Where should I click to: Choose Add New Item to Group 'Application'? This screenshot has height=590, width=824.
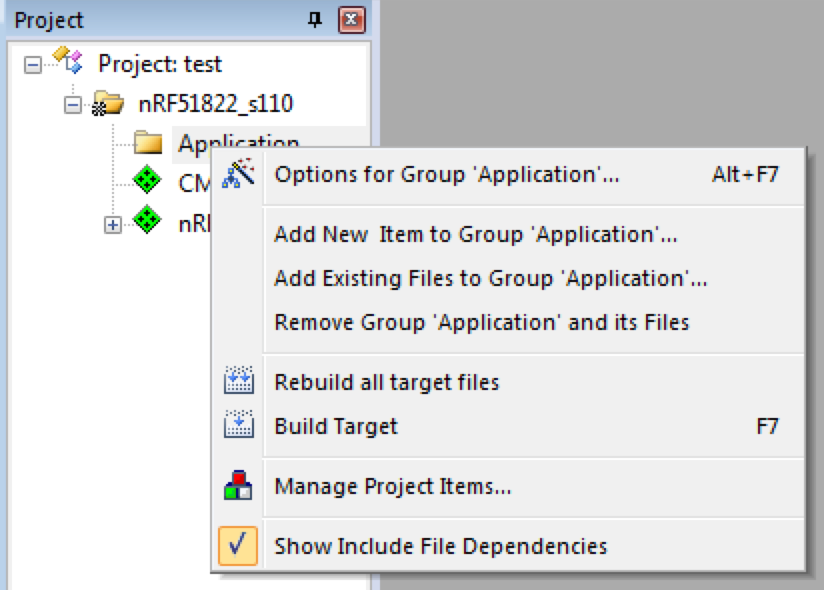point(475,234)
